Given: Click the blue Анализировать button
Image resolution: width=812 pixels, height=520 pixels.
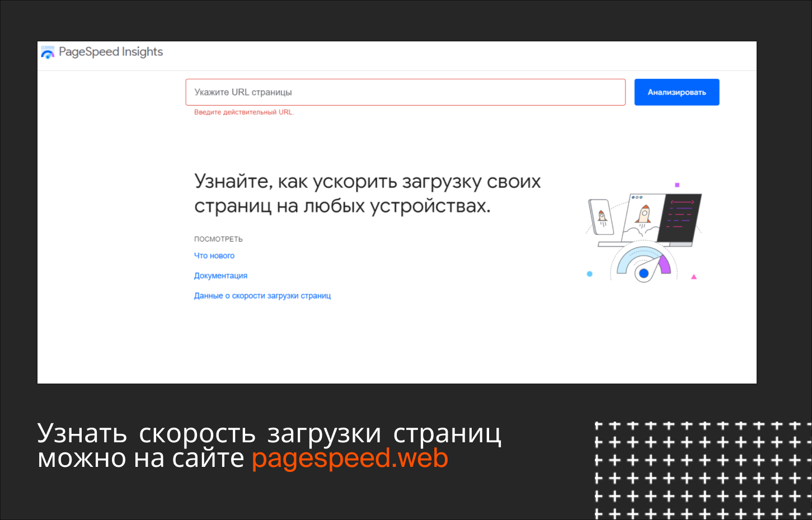Looking at the screenshot, I should [x=677, y=92].
